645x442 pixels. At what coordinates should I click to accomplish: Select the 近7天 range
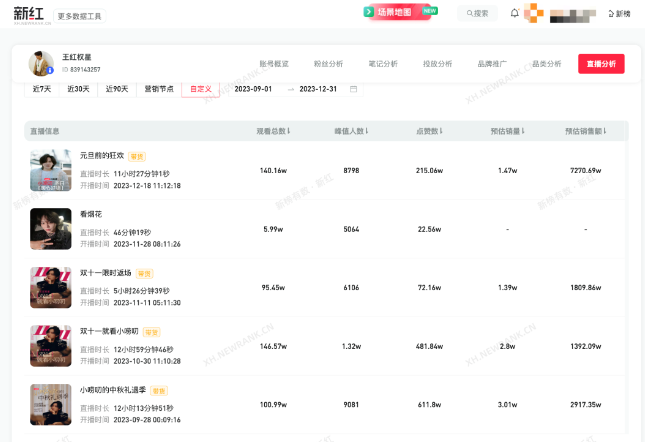coord(42,89)
